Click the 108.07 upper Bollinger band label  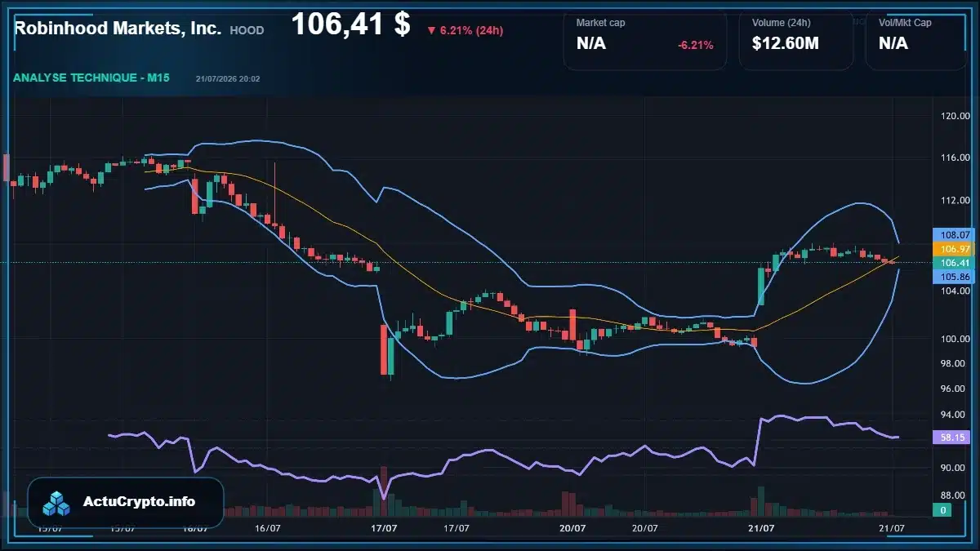click(954, 235)
